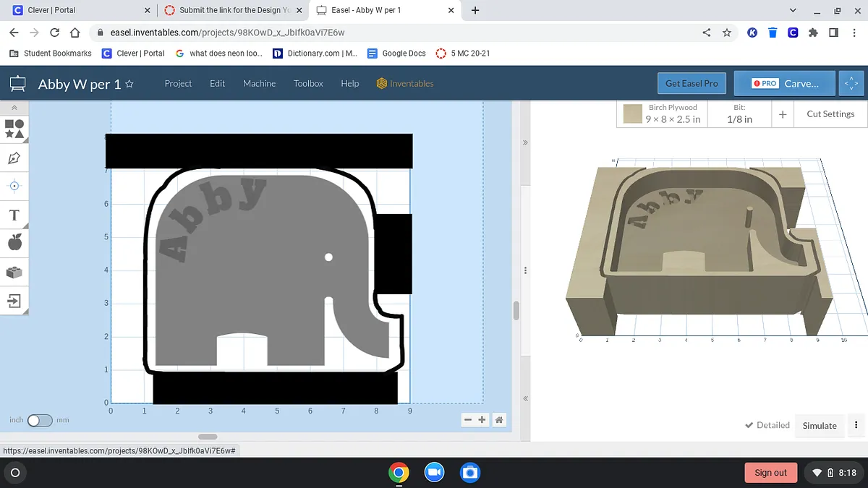Viewport: 868px width, 488px height.
Task: Click the Simulate button
Action: pyautogui.click(x=820, y=426)
